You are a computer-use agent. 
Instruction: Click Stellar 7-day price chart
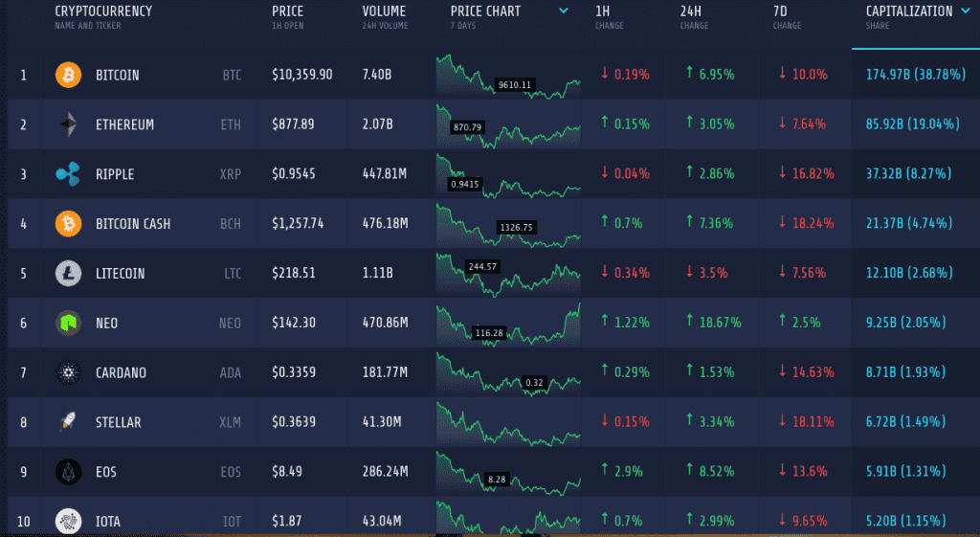[x=508, y=423]
